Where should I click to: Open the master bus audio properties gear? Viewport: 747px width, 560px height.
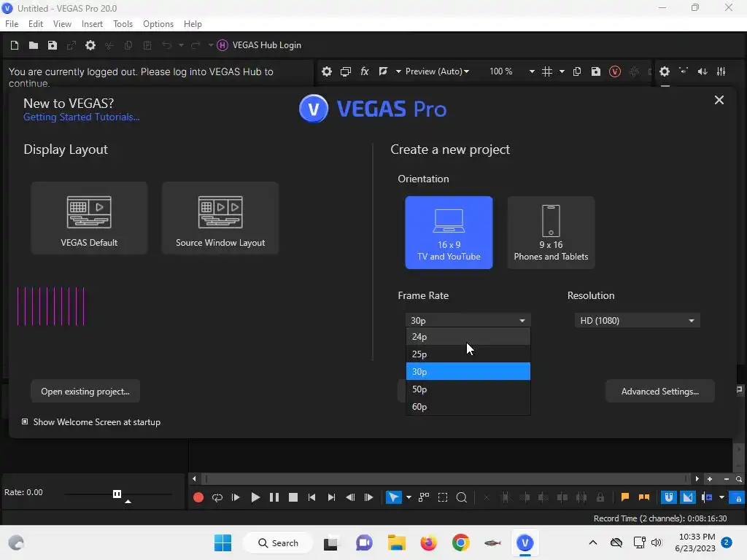point(665,71)
